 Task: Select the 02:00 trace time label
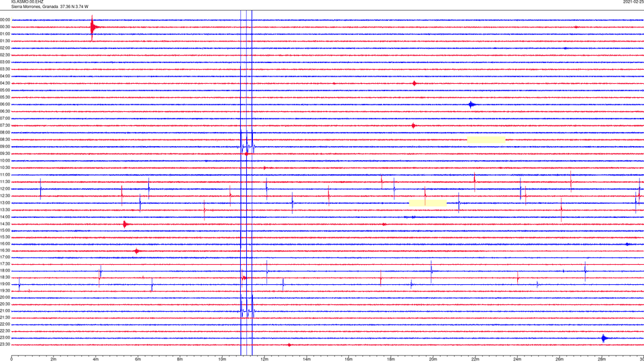[x=5, y=48]
